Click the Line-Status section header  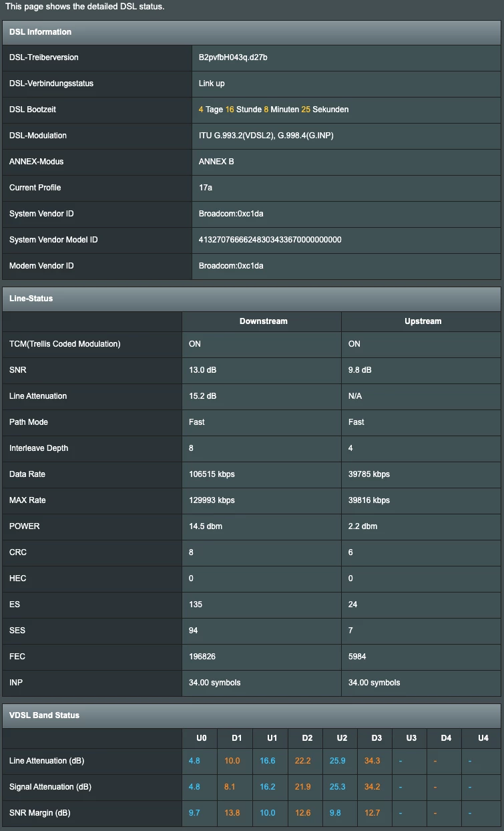(31, 299)
